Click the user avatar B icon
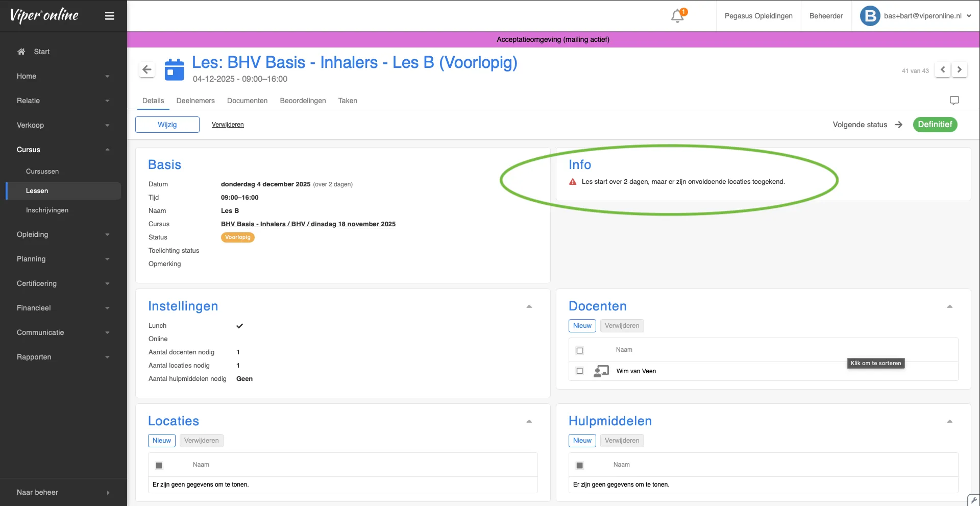The image size is (980, 506). click(x=870, y=16)
